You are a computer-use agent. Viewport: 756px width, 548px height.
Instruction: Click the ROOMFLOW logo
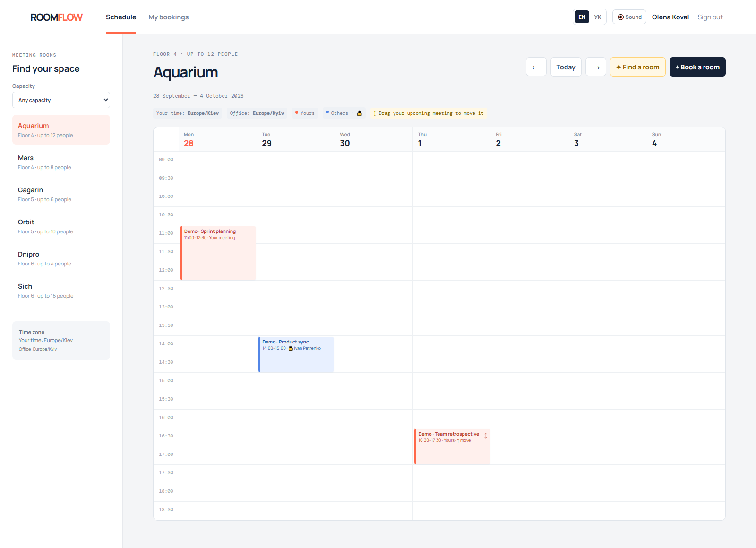click(x=57, y=17)
